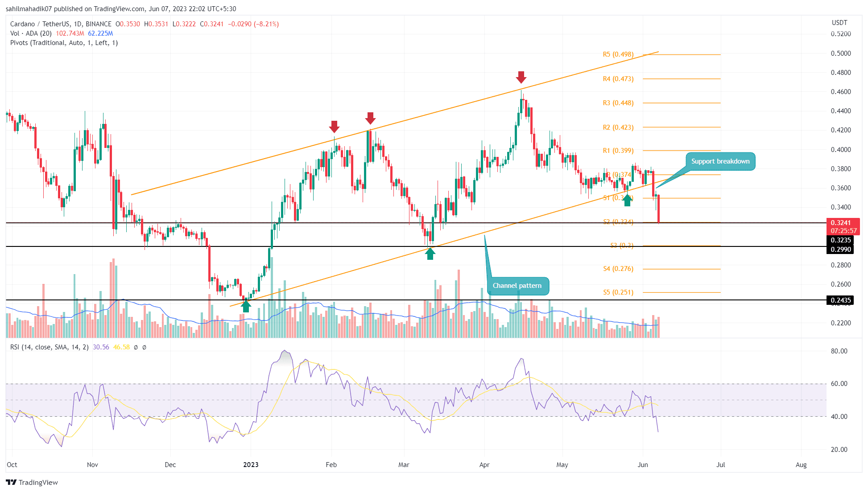Select the RSI (14, close, SMA, 14, 2) legend
This screenshot has height=492, width=868.
[x=50, y=347]
